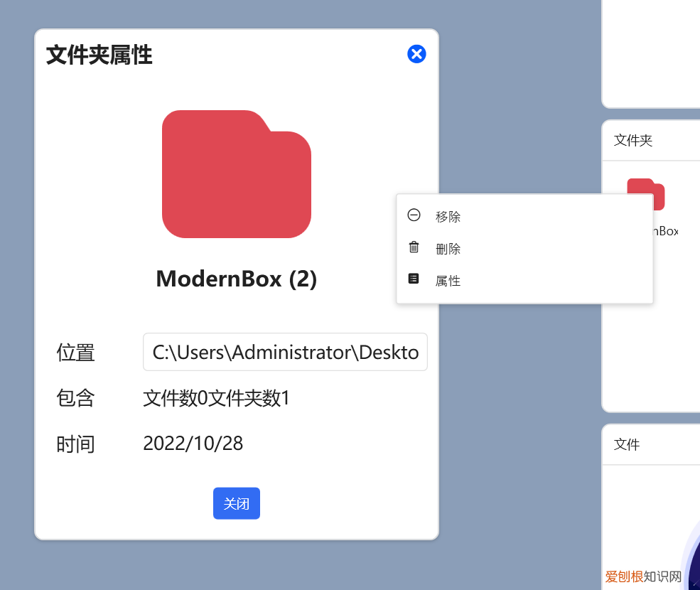The image size is (700, 590).
Task: Click the date value 2022/10/28
Action: pos(193,443)
